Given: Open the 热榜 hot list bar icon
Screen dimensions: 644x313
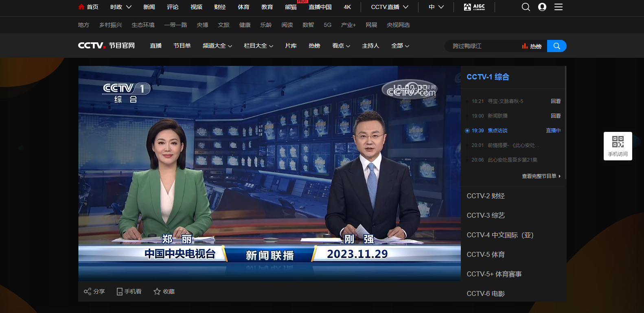Looking at the screenshot, I should click(525, 46).
